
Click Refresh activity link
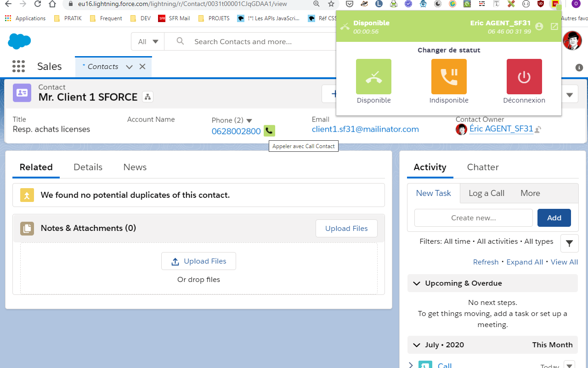[486, 262]
